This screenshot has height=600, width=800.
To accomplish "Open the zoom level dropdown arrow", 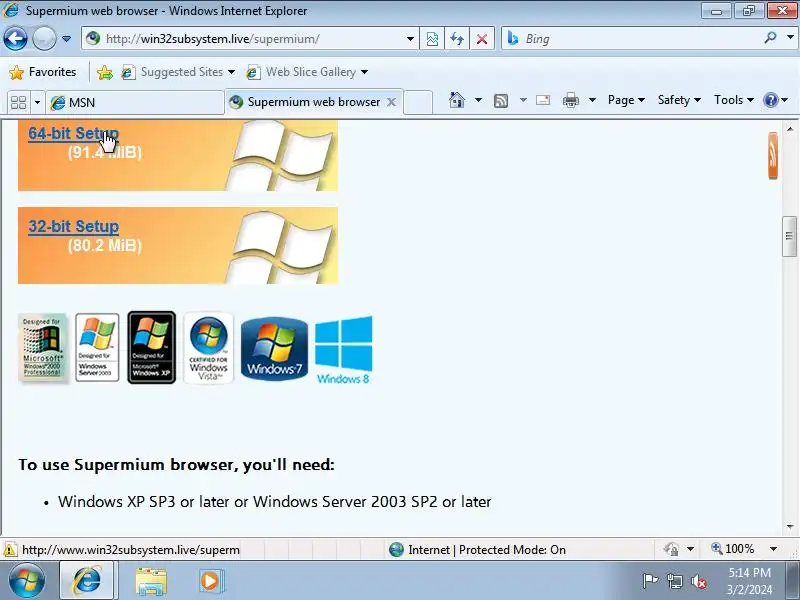I will (773, 549).
